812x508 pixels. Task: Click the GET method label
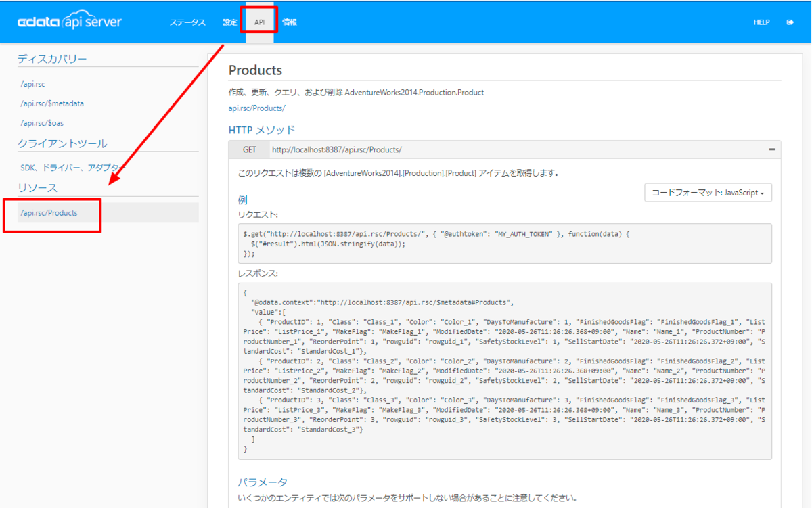point(249,149)
